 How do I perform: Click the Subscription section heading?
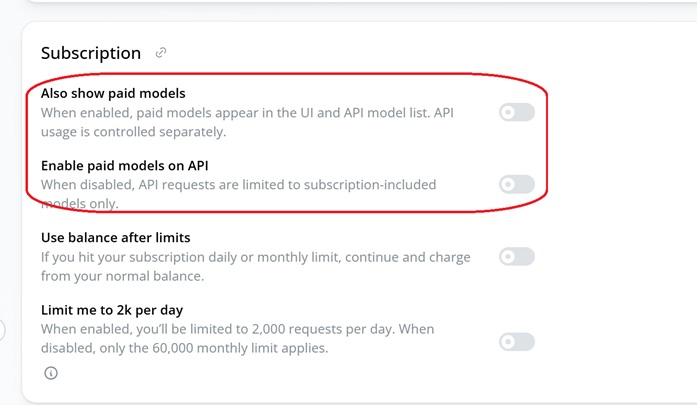click(x=91, y=53)
